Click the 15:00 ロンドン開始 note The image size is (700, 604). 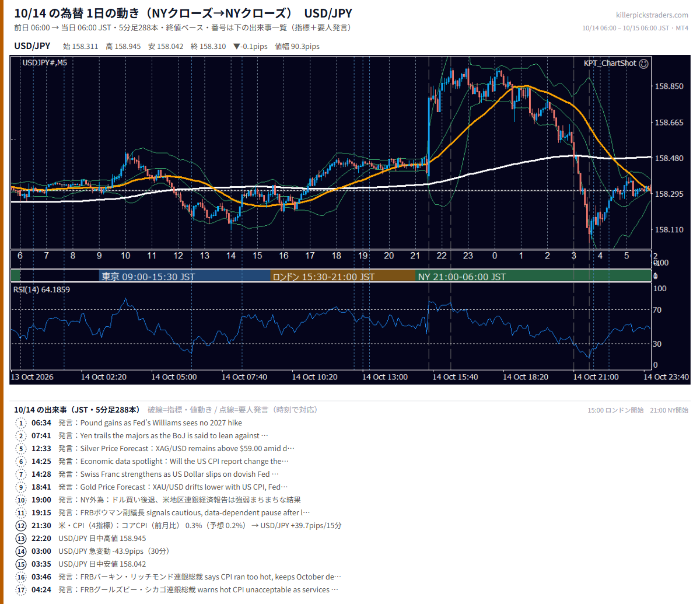pyautogui.click(x=615, y=410)
